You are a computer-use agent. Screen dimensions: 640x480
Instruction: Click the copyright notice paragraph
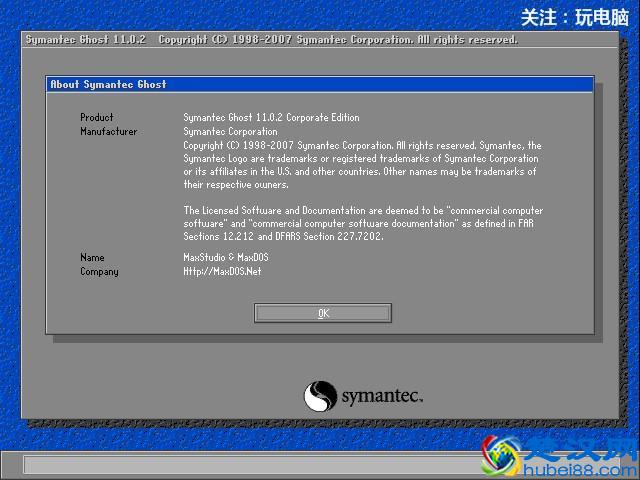tap(362, 165)
